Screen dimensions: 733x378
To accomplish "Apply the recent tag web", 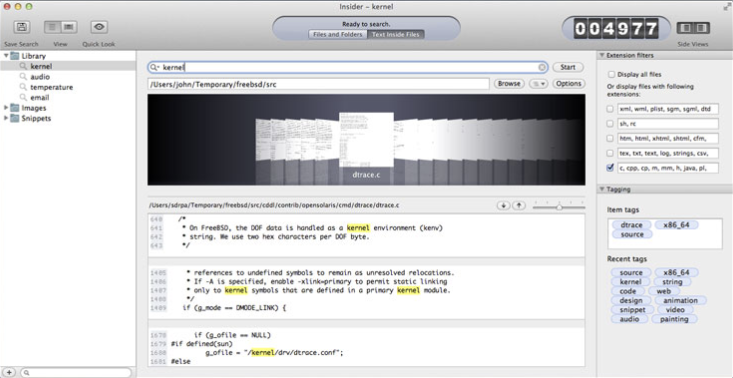I will tap(663, 291).
